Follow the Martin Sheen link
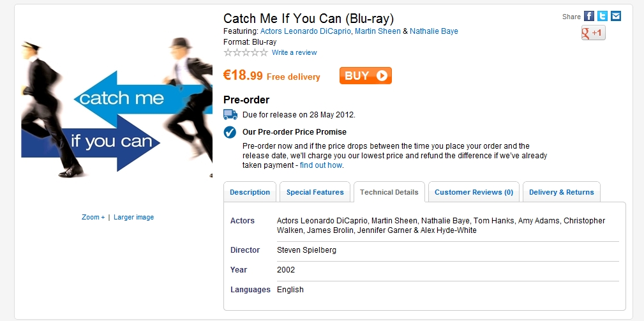The width and height of the screenshot is (644, 321). coord(378,31)
